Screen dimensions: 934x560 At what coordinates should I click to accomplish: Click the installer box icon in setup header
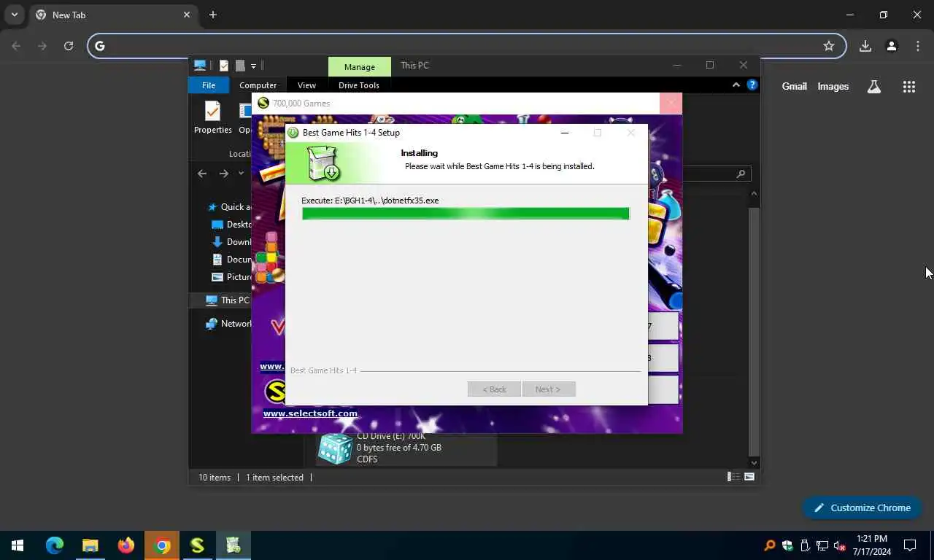pyautogui.click(x=323, y=163)
